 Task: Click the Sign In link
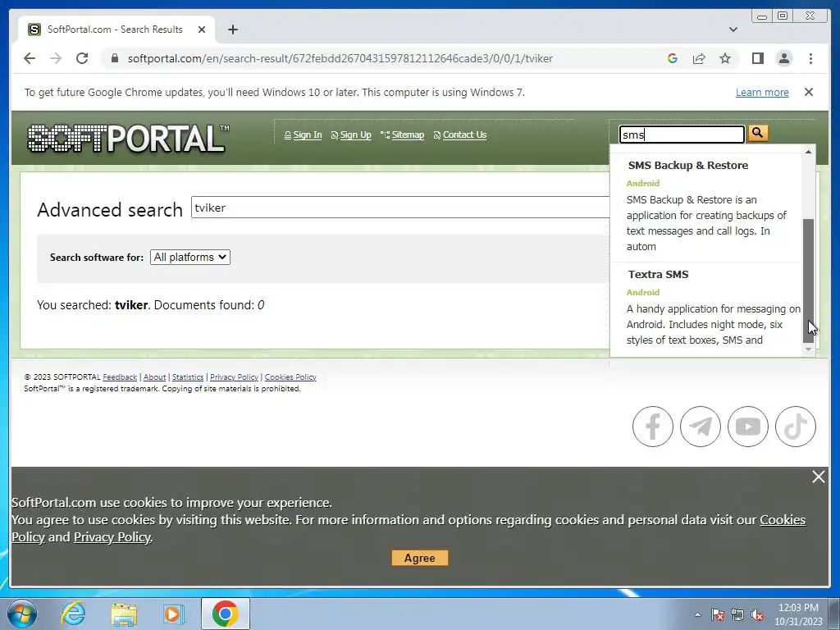307,135
